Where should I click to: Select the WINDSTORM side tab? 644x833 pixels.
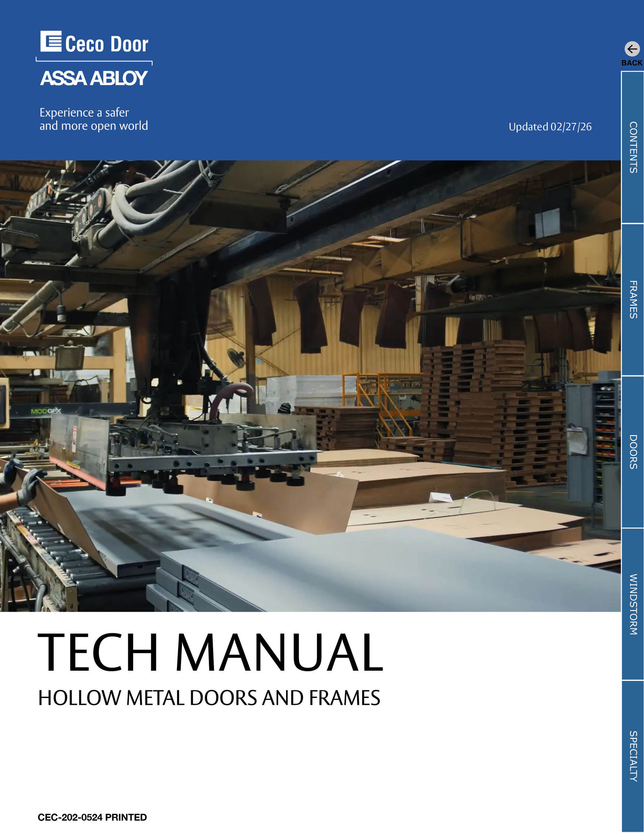[633, 604]
